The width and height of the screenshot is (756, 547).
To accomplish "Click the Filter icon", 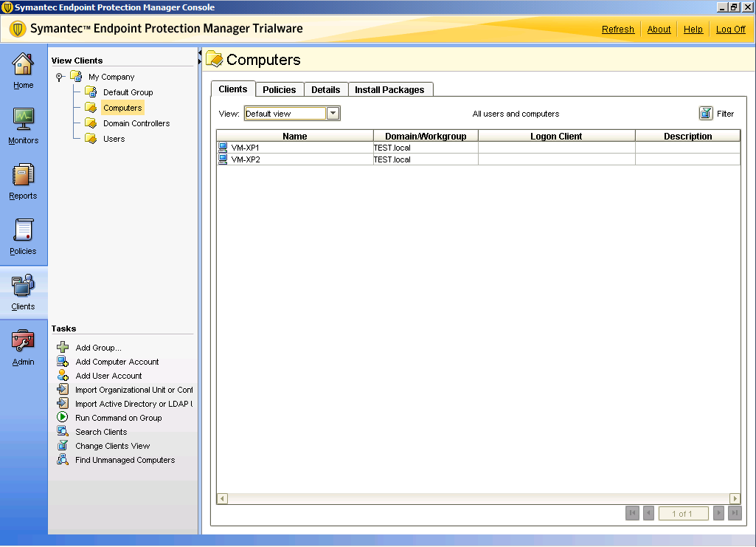I will tap(706, 114).
